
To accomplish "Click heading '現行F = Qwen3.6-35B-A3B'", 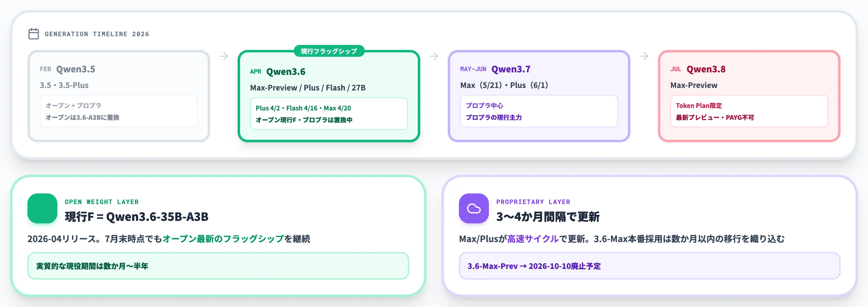I will tap(137, 217).
